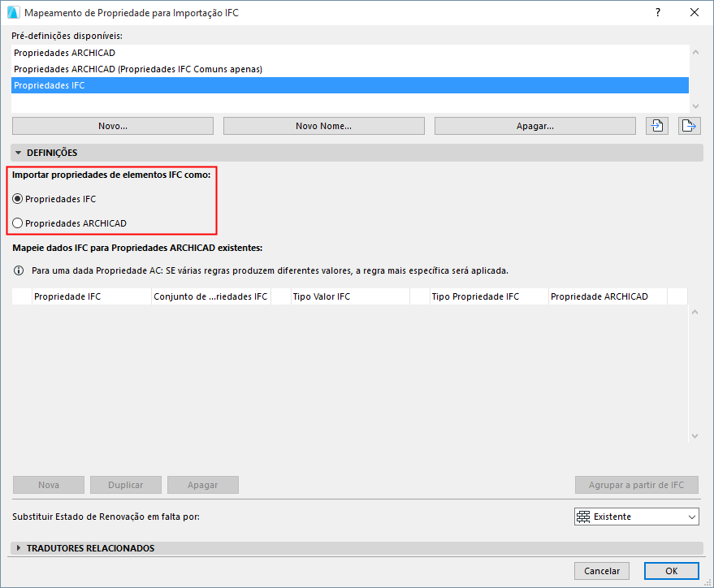Click the export preset icon button

(x=689, y=126)
